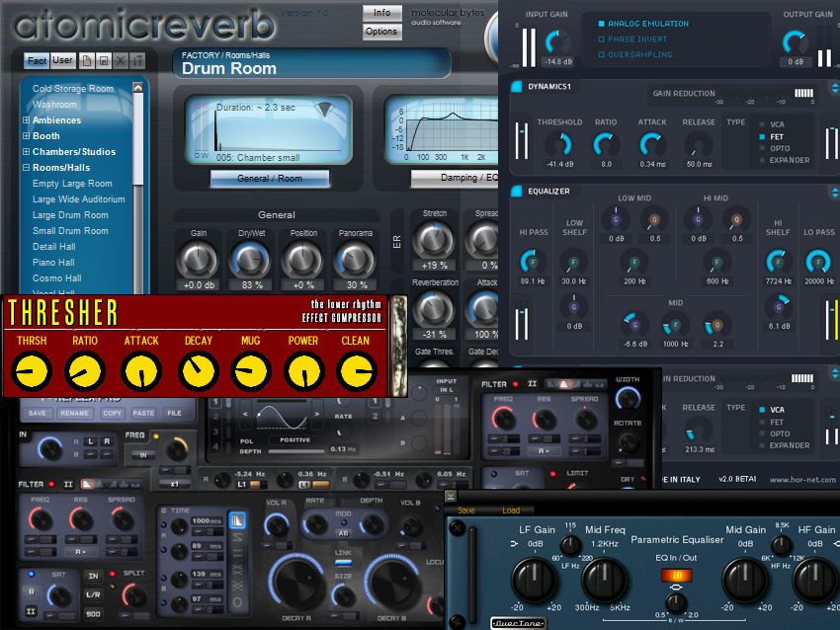Click the RENAME preset button
Viewport: 840px width, 630px height.
point(74,413)
